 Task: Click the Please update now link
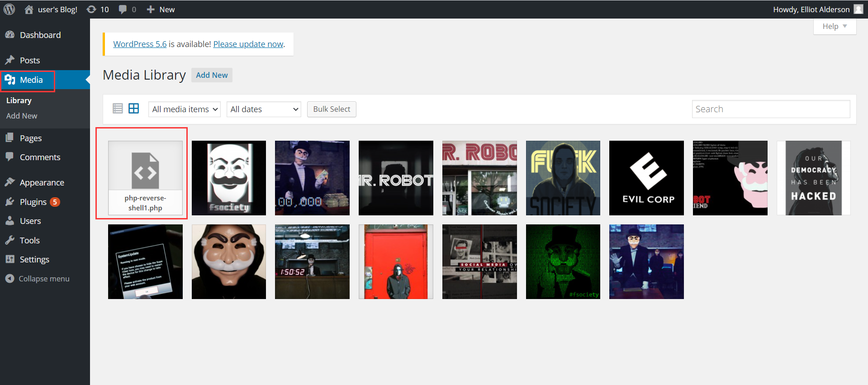click(248, 44)
